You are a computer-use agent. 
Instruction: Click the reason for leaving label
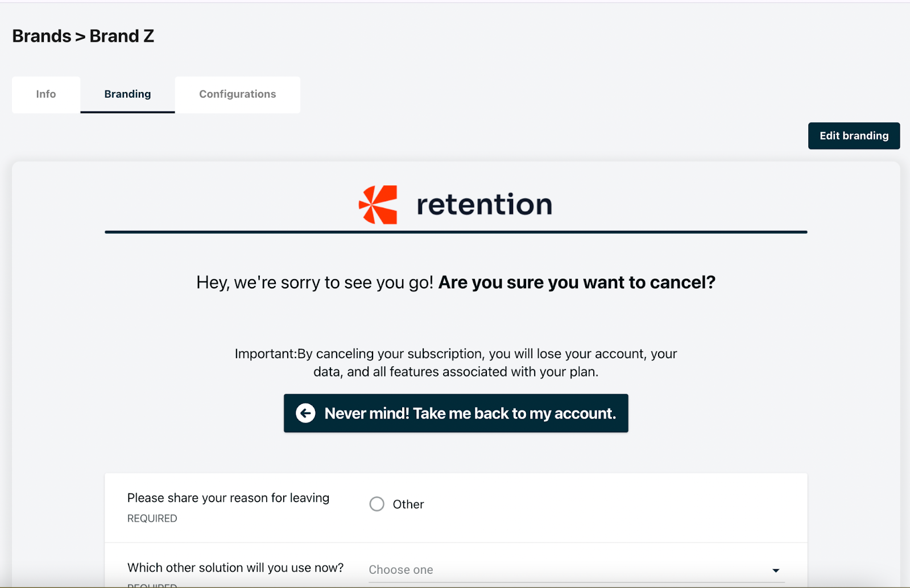pyautogui.click(x=228, y=498)
